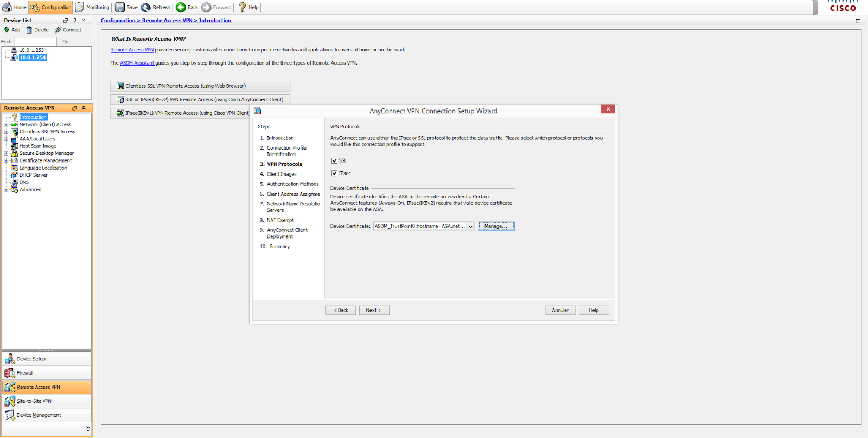Expand Network (Client) Access node
This screenshot has width=868, height=438.
pyautogui.click(x=6, y=124)
